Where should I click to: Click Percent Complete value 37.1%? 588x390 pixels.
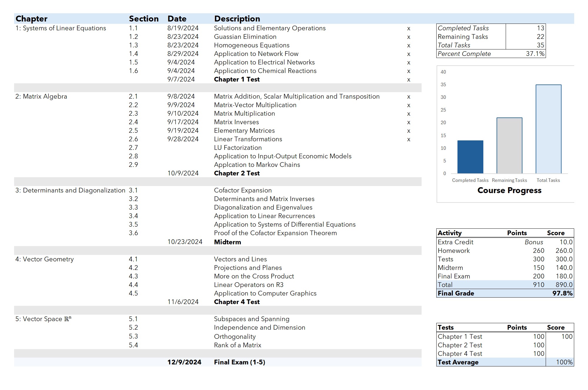[535, 54]
